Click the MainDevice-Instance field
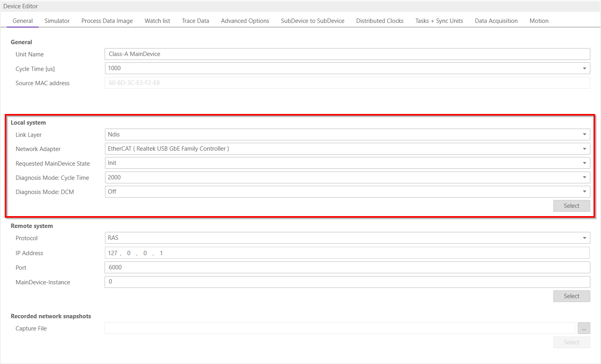Viewport: 601px width, 364px height. pyautogui.click(x=347, y=282)
